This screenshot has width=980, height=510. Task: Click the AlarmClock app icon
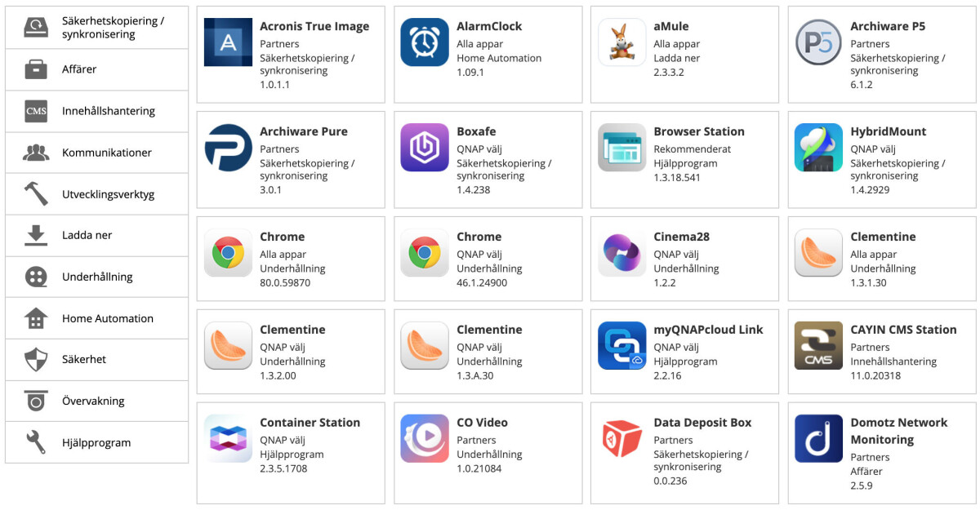[425, 42]
